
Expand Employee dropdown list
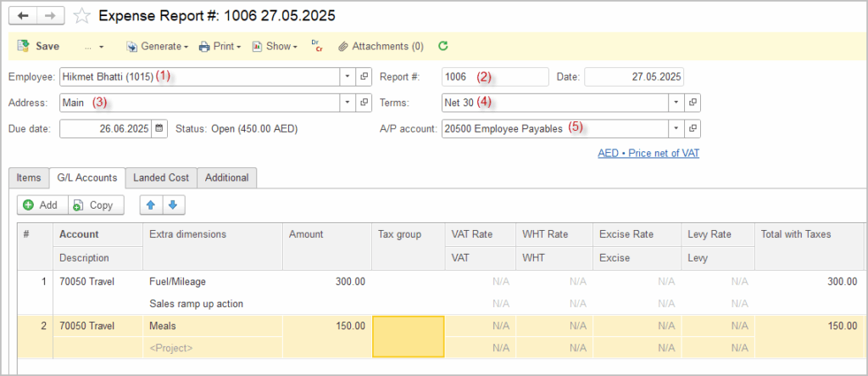[x=347, y=77]
